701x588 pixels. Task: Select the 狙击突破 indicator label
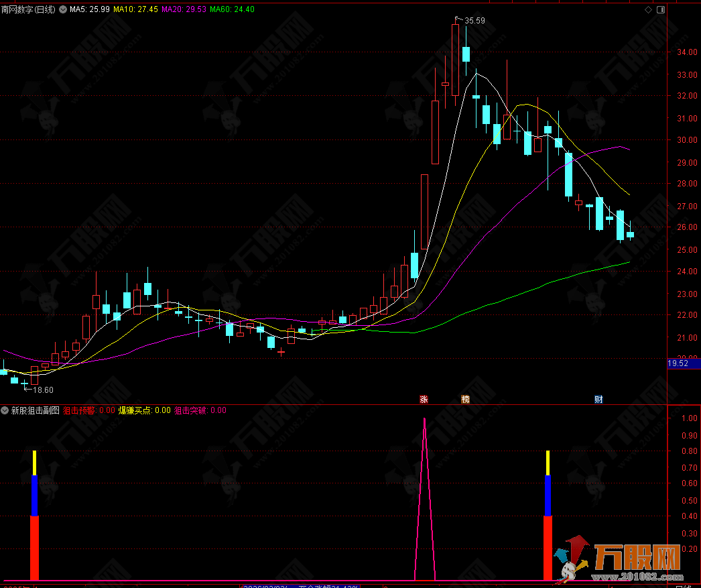200,410
